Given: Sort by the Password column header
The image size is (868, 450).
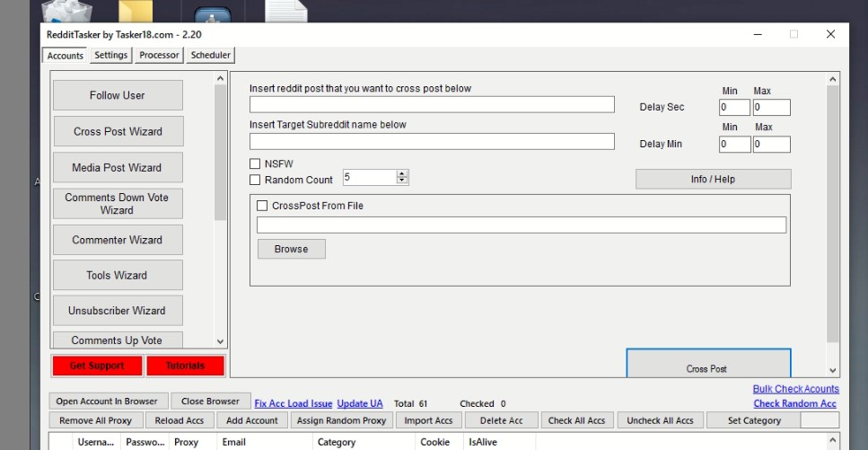Looking at the screenshot, I should (x=145, y=442).
